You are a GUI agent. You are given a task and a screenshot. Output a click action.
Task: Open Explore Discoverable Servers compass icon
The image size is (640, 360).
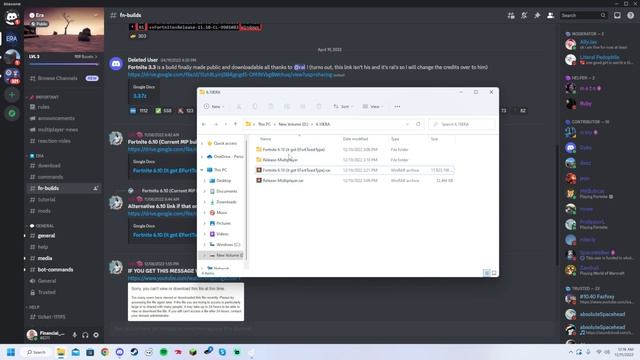[12, 113]
